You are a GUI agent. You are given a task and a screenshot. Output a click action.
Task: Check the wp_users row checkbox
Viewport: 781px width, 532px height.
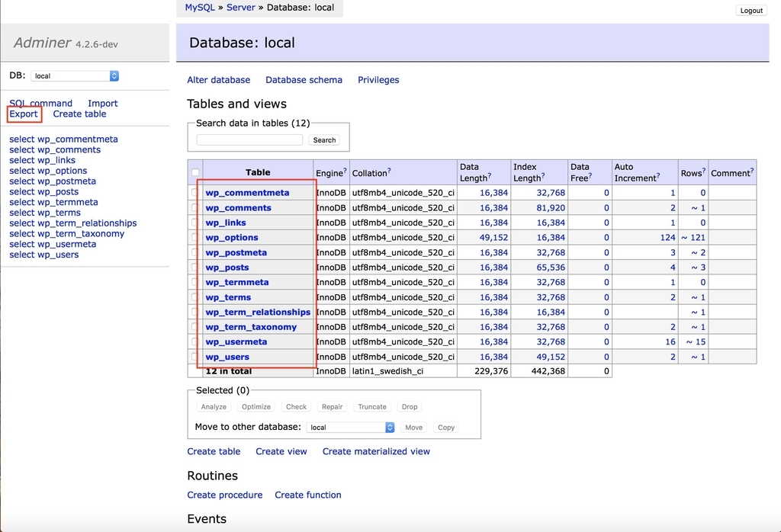point(194,357)
